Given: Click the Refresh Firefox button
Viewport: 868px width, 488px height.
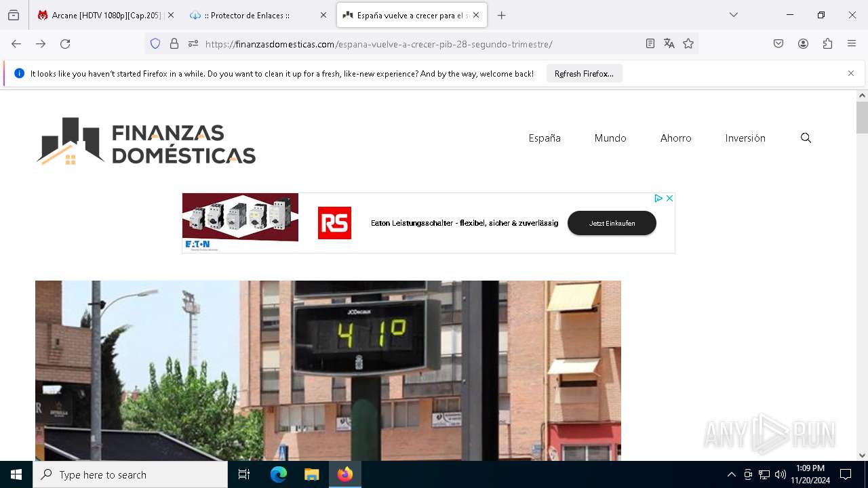Looking at the screenshot, I should pos(584,73).
